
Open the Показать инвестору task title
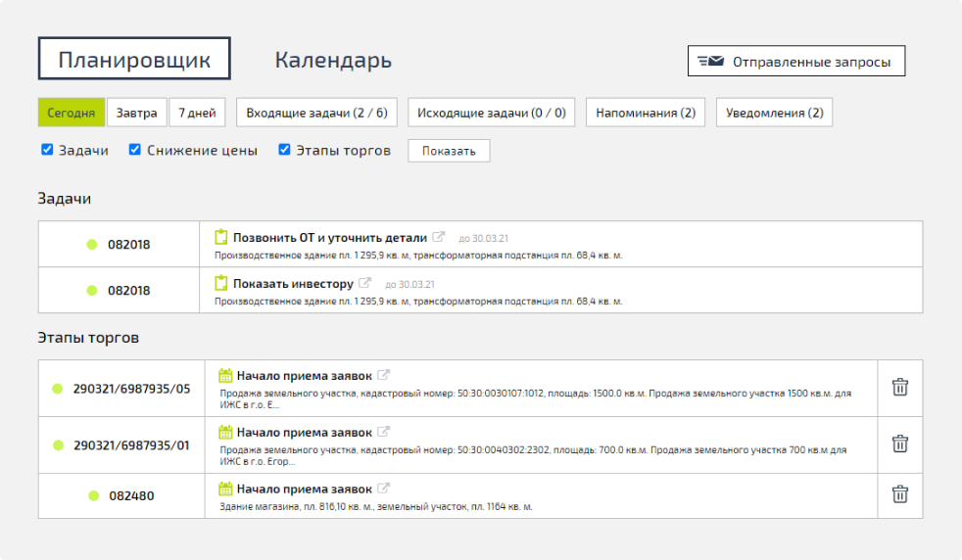pyautogui.click(x=292, y=284)
